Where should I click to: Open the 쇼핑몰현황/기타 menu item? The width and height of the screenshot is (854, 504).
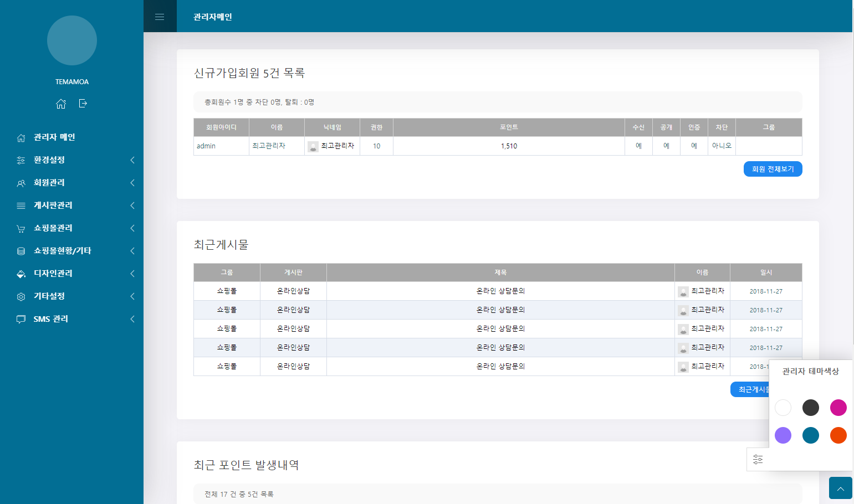coord(62,251)
